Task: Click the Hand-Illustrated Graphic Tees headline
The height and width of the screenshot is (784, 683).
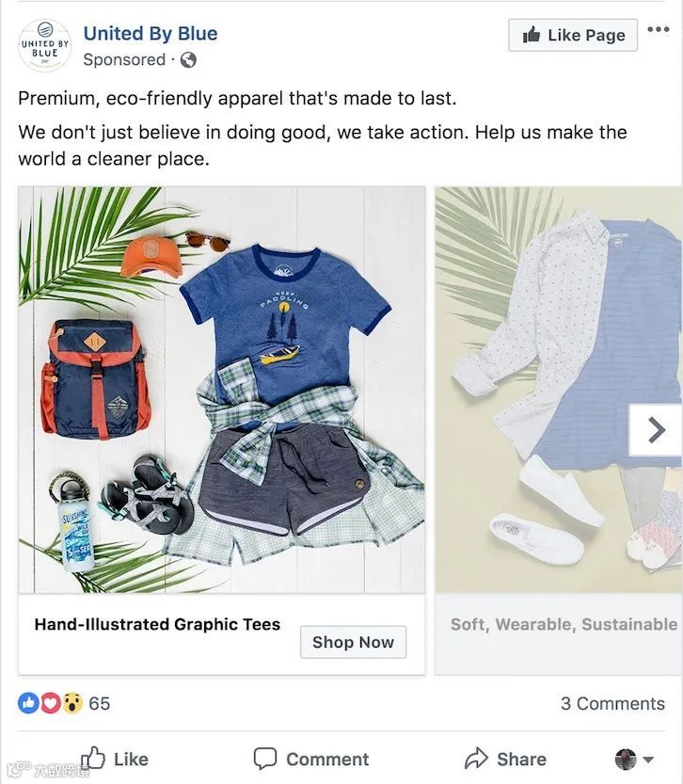Action: click(x=157, y=624)
